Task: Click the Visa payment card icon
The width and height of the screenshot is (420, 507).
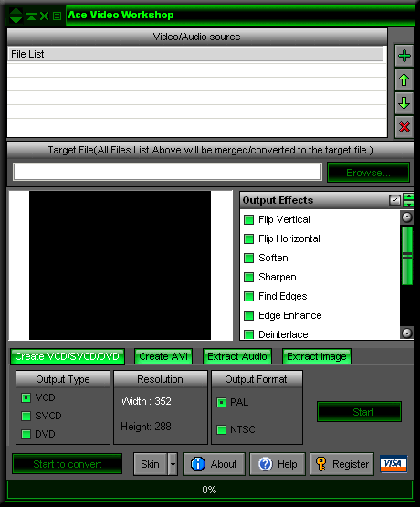Action: pos(394,464)
